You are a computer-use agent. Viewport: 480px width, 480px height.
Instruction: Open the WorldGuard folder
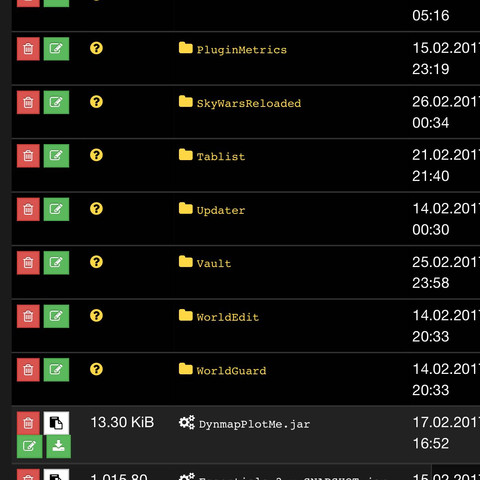(x=231, y=371)
